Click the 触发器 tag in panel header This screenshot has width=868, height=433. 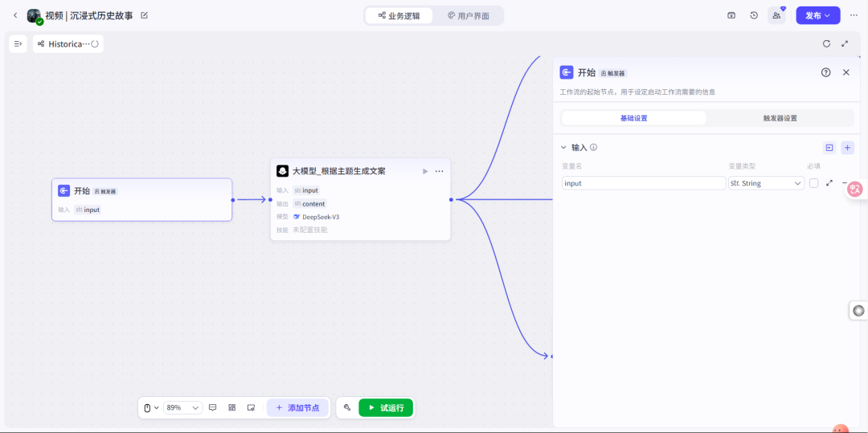[613, 73]
